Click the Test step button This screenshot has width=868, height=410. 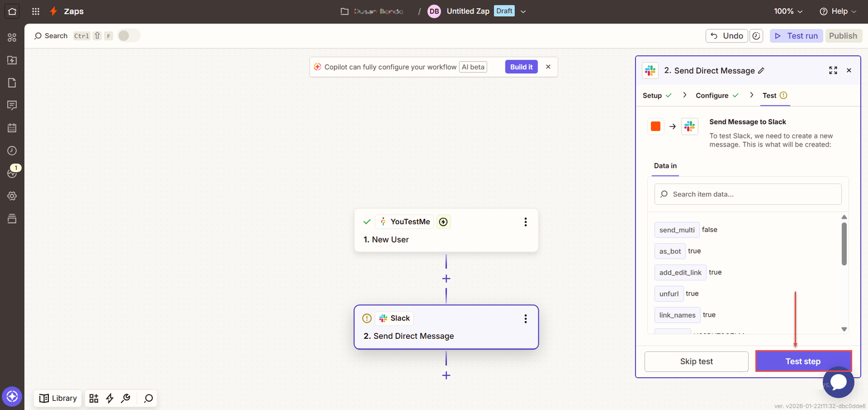[803, 362]
